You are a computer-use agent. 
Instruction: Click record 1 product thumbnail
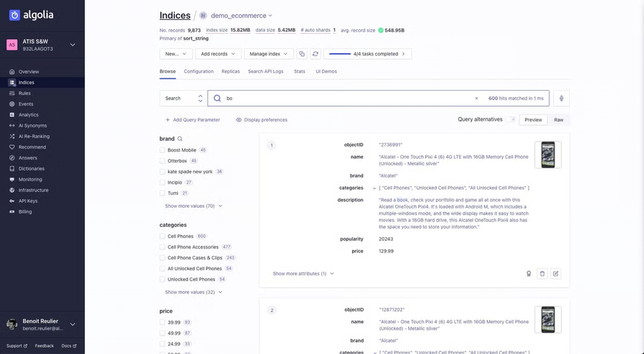pos(548,155)
